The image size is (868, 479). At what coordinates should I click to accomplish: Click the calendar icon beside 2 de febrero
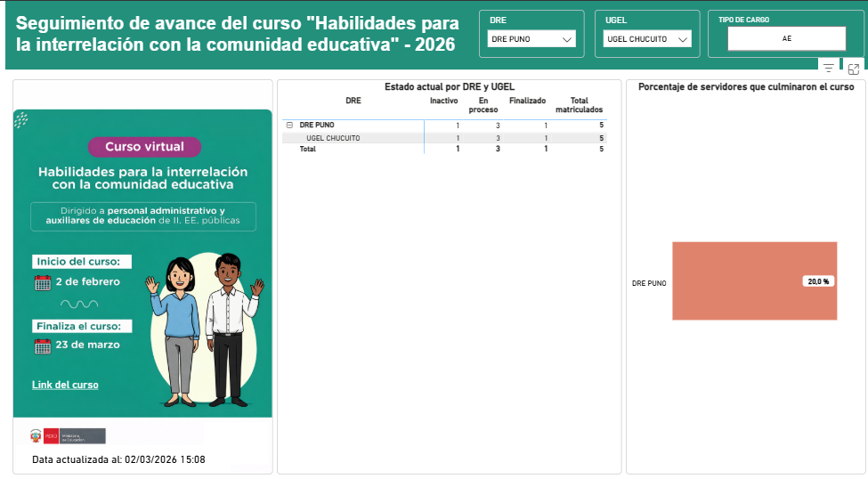click(43, 283)
